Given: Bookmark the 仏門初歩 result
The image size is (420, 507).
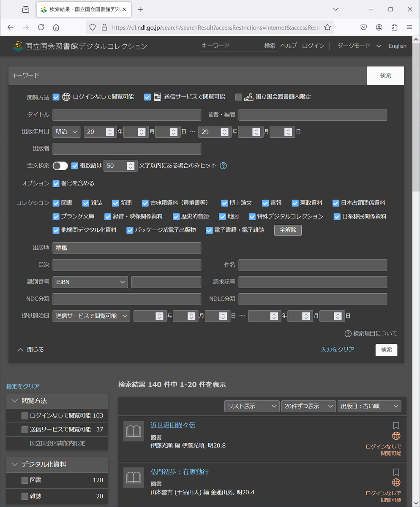Looking at the screenshot, I should pos(396,472).
